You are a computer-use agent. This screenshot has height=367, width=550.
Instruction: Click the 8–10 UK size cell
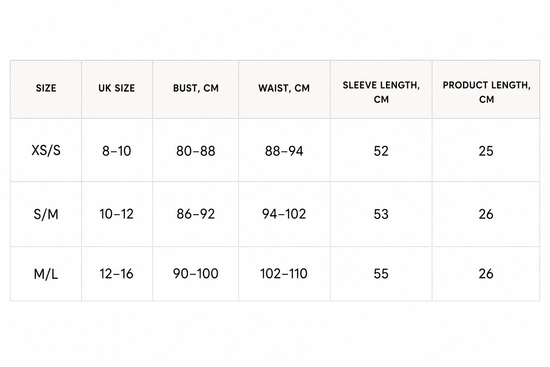(x=117, y=150)
